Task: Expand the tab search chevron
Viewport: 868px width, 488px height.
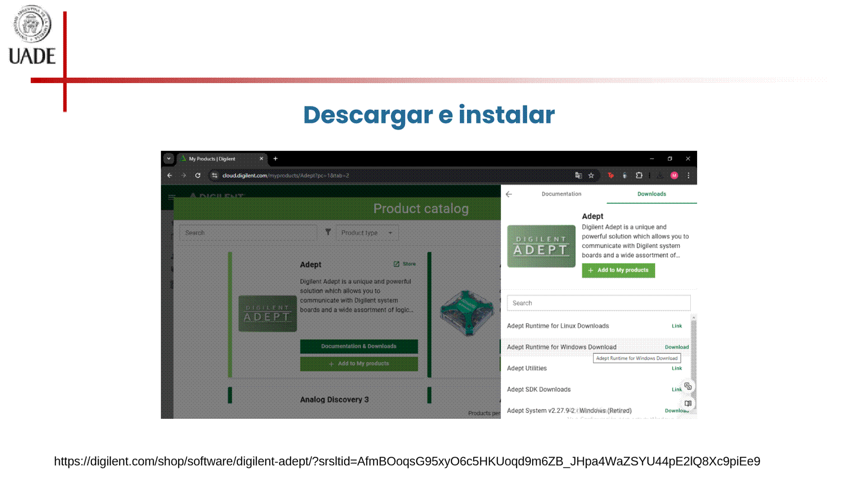Action: (169, 159)
